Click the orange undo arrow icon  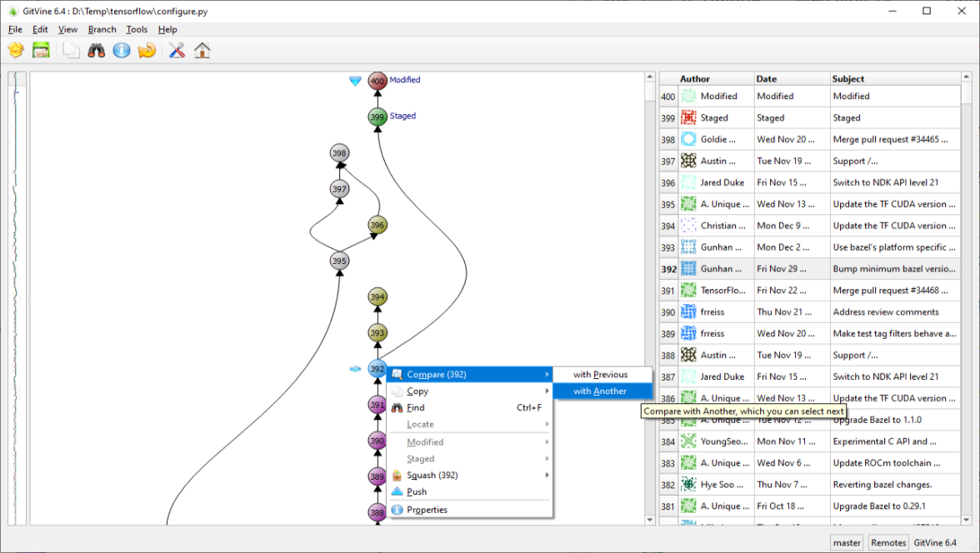[147, 50]
